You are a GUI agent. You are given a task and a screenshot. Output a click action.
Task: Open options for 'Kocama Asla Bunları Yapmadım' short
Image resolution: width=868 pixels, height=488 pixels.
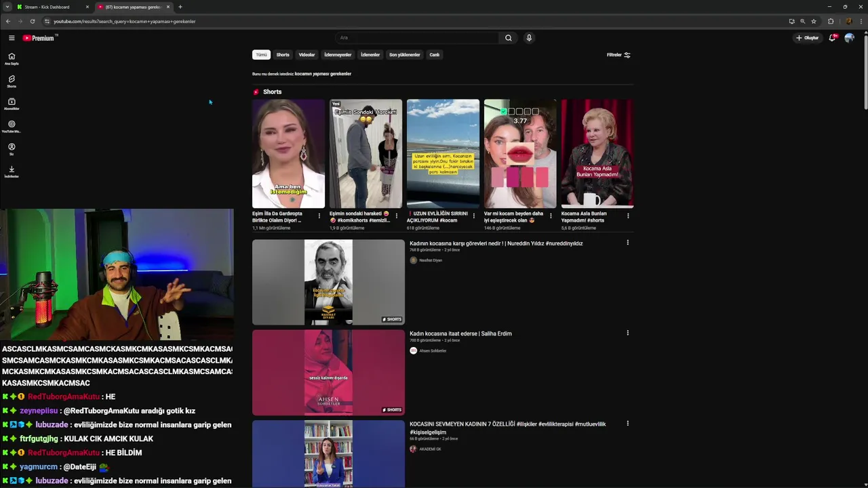click(628, 216)
